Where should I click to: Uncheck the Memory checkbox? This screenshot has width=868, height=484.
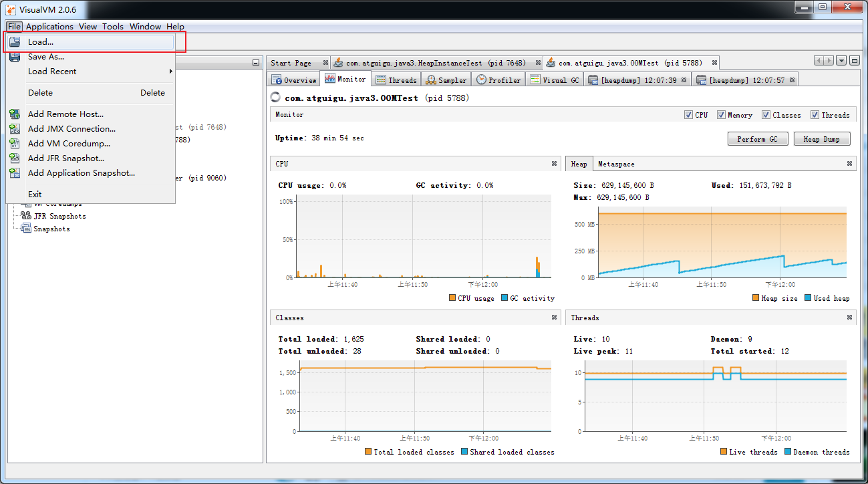pos(721,115)
